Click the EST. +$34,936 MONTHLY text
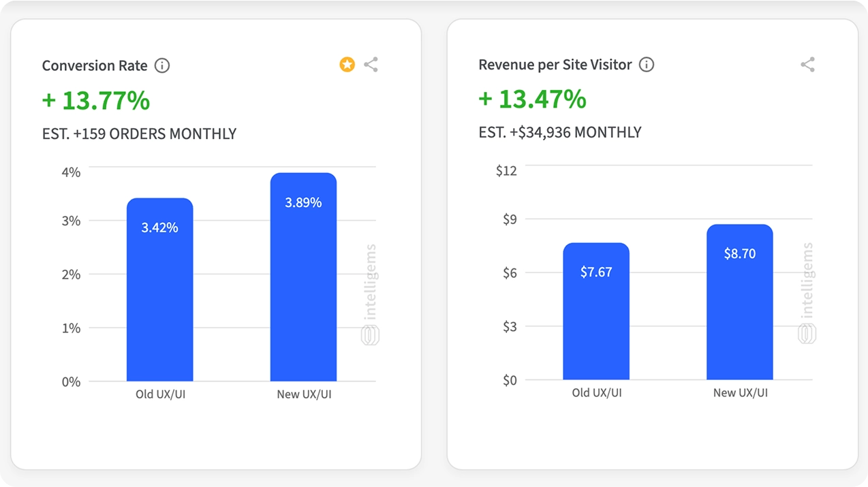Image resolution: width=868 pixels, height=487 pixels. [560, 132]
